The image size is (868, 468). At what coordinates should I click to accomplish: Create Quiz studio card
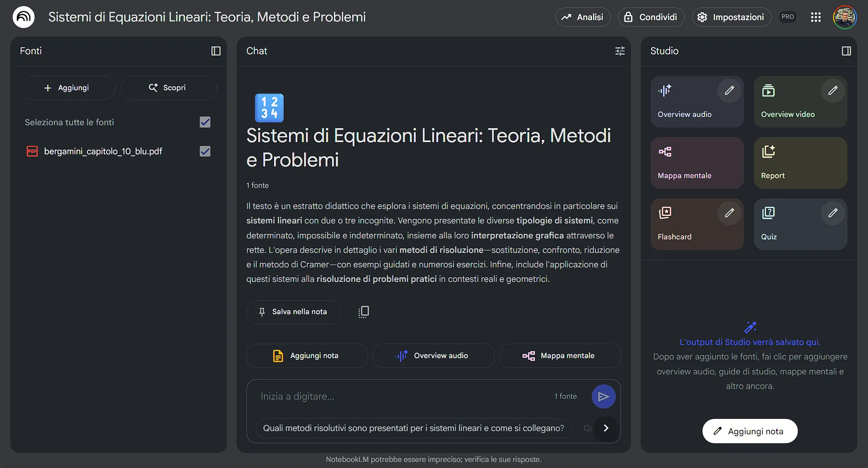click(x=800, y=224)
